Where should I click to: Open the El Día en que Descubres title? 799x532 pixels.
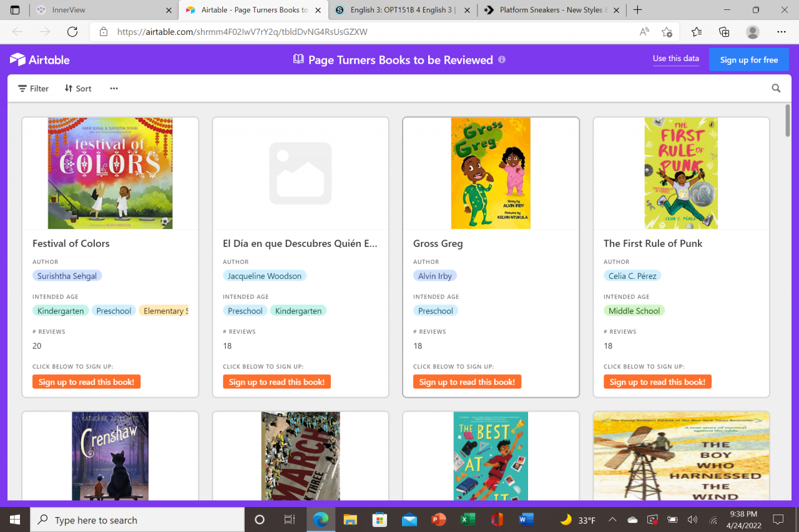(300, 243)
